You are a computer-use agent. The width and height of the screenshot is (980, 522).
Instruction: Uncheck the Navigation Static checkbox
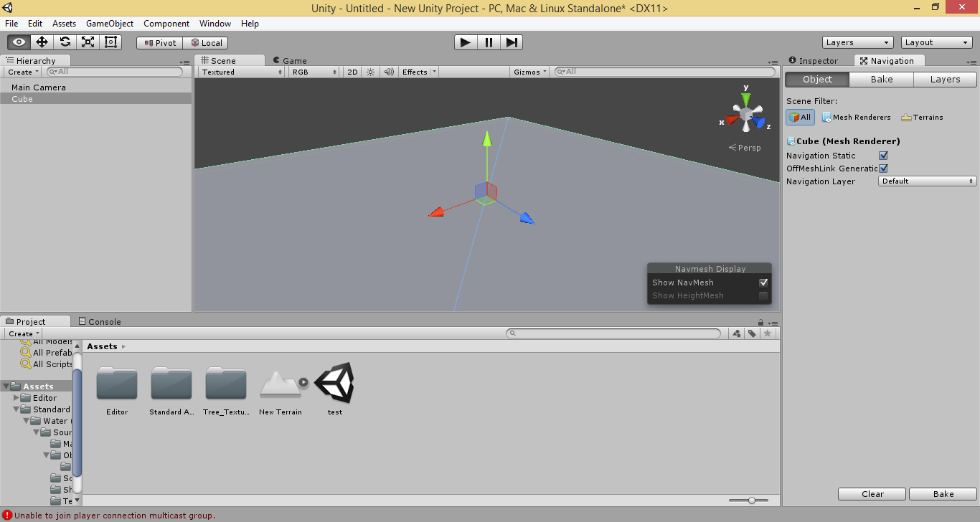883,156
